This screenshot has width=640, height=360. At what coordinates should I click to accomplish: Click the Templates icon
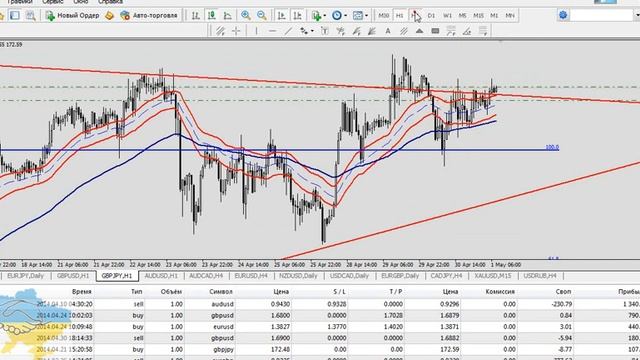click(x=358, y=16)
